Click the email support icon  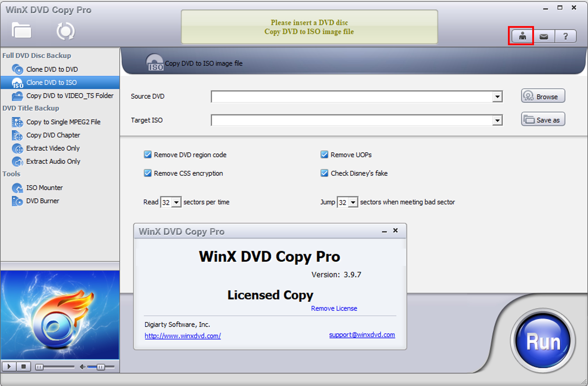pyautogui.click(x=544, y=36)
